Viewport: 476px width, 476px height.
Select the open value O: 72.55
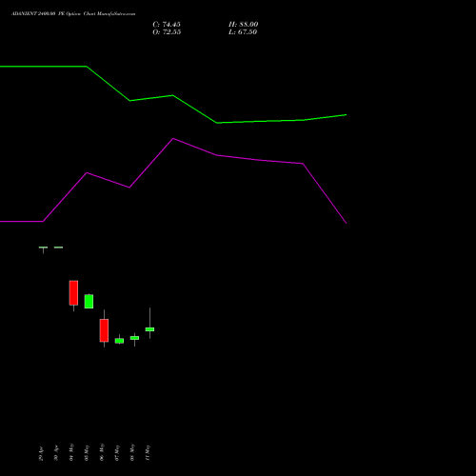coord(167,32)
